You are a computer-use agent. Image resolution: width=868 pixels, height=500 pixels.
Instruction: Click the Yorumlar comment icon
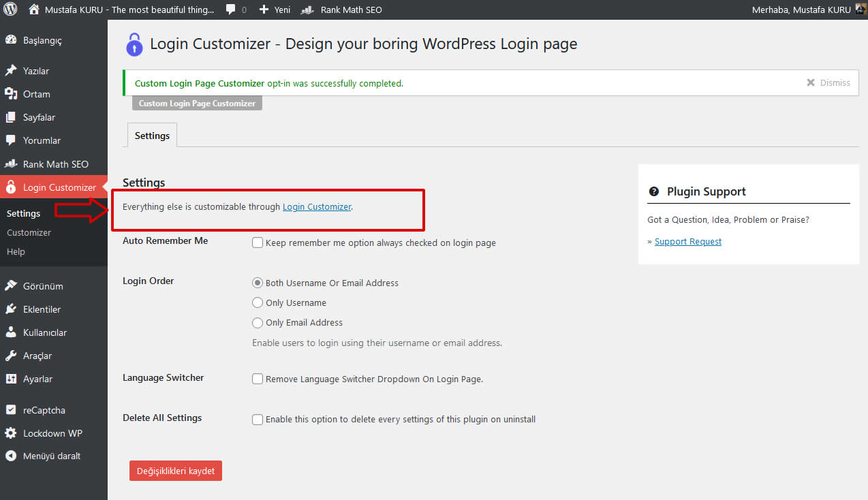click(x=11, y=140)
